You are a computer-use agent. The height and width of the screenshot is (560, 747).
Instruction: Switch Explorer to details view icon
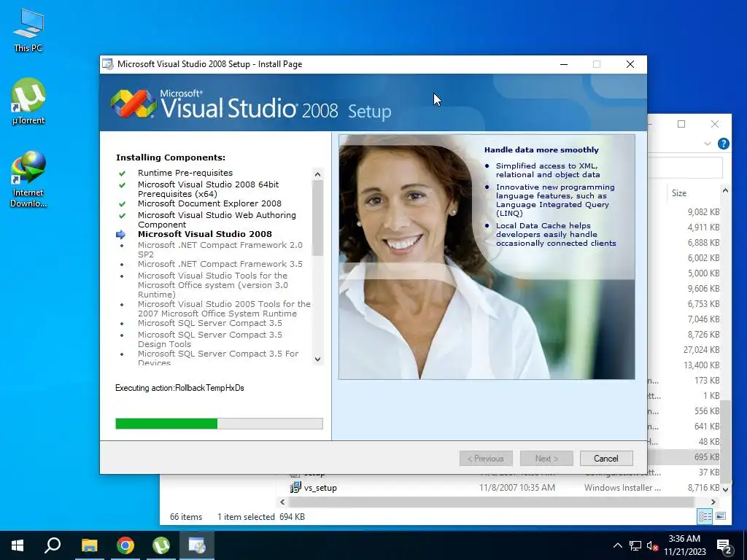coord(705,516)
